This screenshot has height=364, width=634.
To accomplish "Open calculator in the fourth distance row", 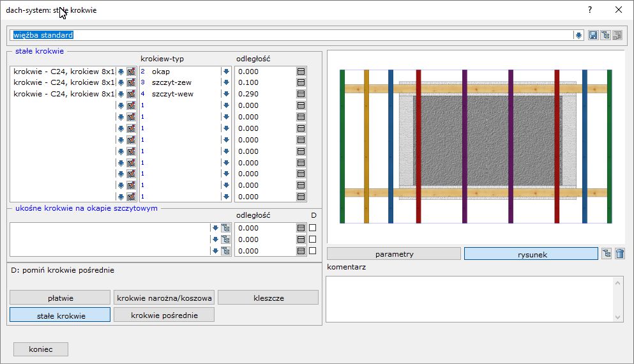I will pos(301,105).
